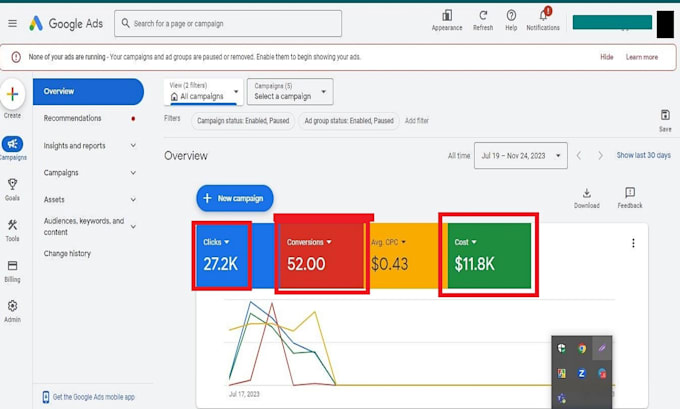The image size is (680, 409).
Task: Click Hide on the alert banner
Action: 606,57
